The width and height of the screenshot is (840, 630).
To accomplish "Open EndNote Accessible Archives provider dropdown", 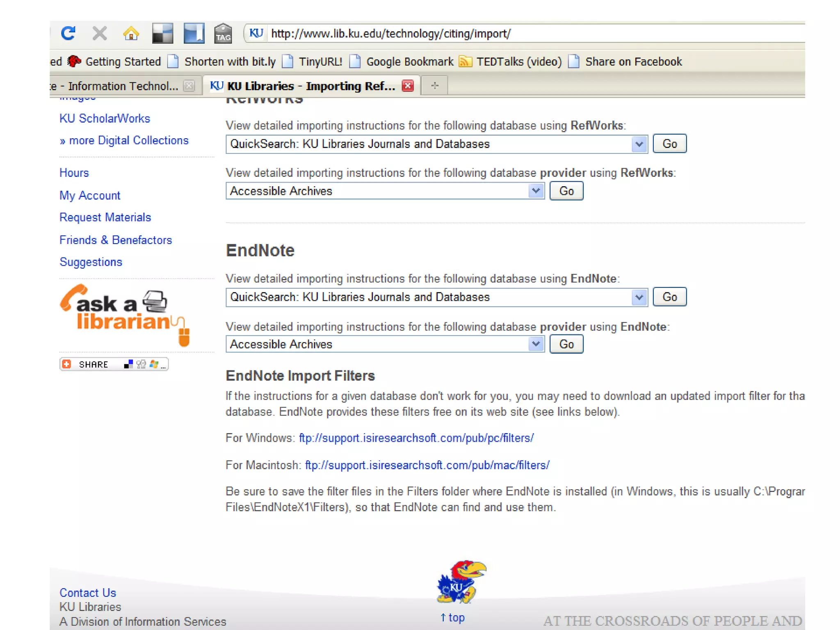I will [535, 344].
